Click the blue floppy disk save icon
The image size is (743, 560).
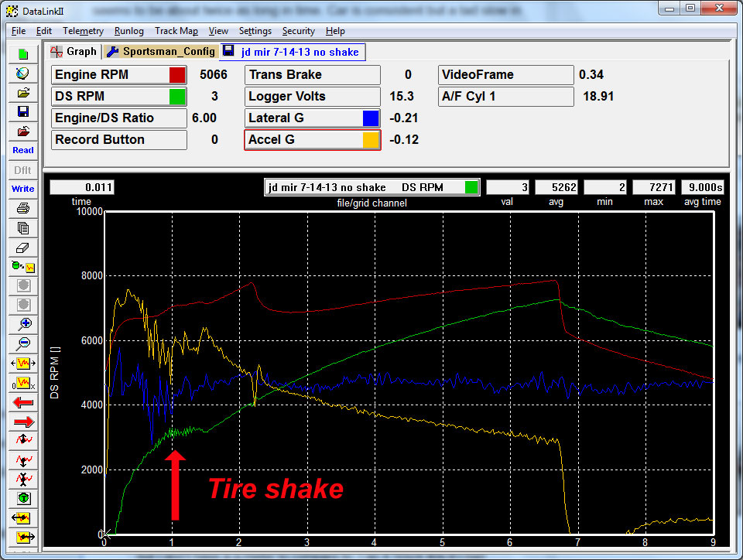point(23,111)
